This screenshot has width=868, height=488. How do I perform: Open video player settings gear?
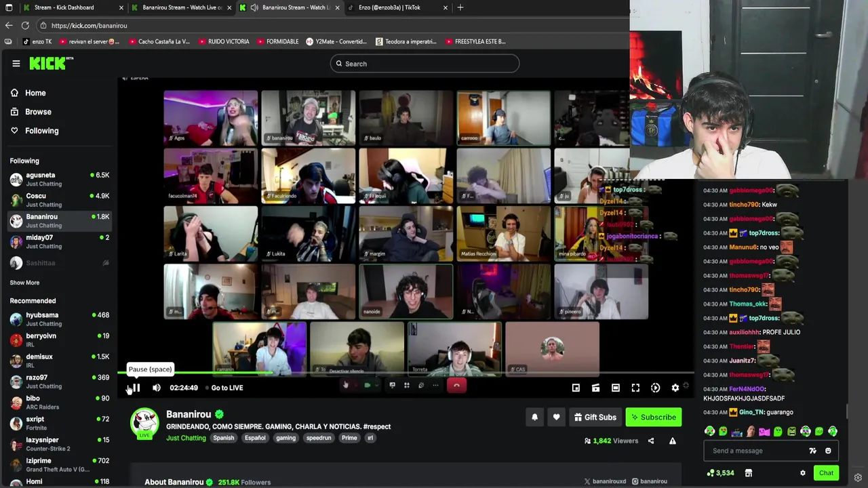coord(675,388)
